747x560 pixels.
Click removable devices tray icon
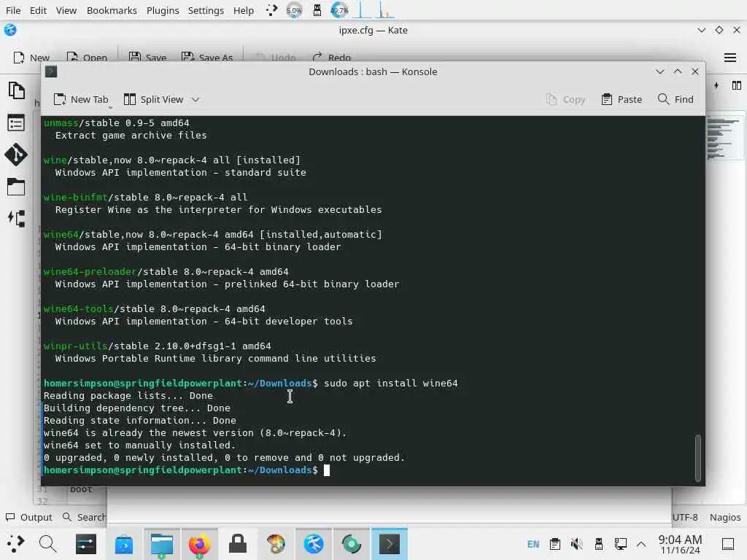(x=598, y=544)
